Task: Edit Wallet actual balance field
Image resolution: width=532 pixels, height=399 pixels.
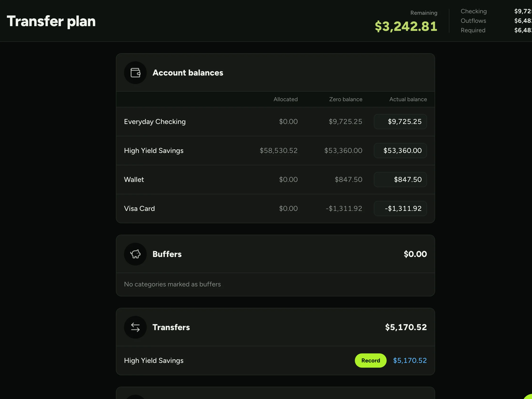Action: click(400, 179)
